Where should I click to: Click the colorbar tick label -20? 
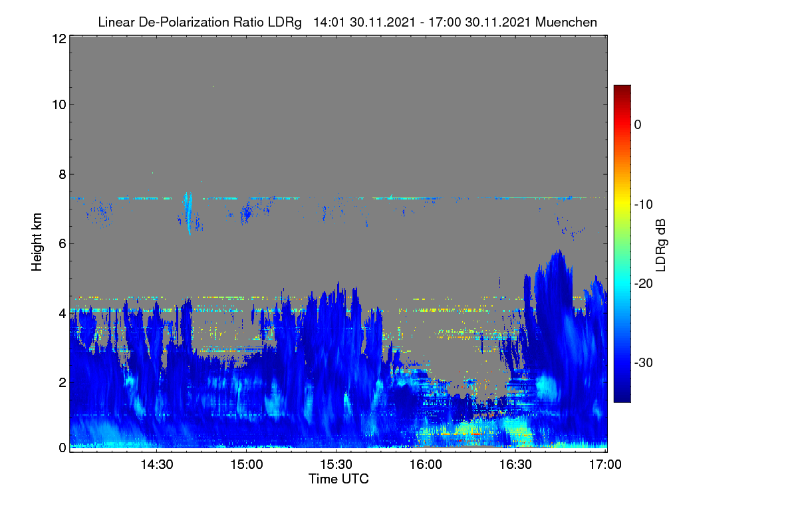(x=645, y=283)
